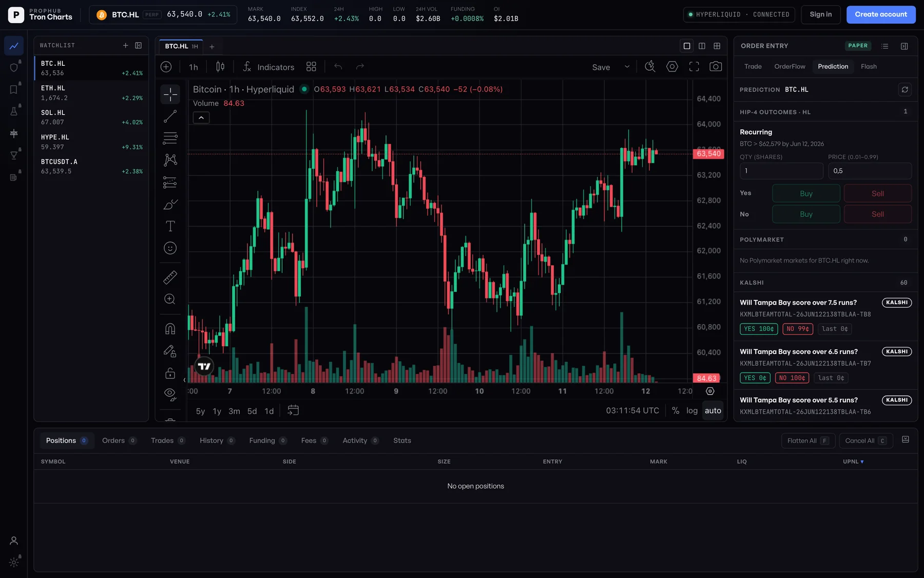Switch to four-chart grid layout

pyautogui.click(x=717, y=46)
